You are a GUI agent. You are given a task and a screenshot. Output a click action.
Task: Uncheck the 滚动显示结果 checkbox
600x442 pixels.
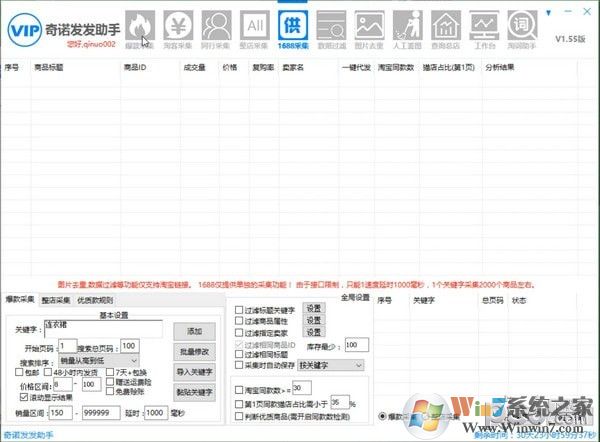[24, 397]
